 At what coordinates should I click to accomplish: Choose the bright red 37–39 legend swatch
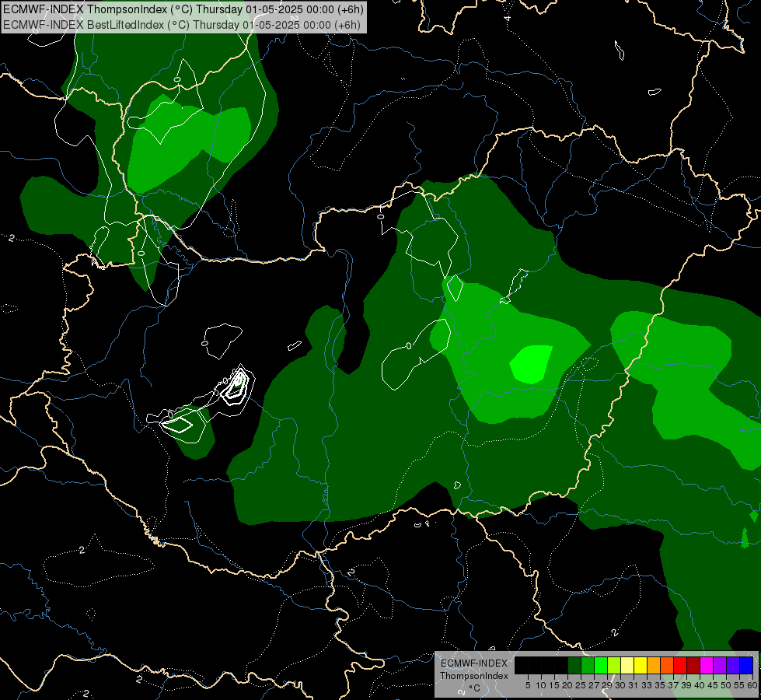pyautogui.click(x=680, y=665)
